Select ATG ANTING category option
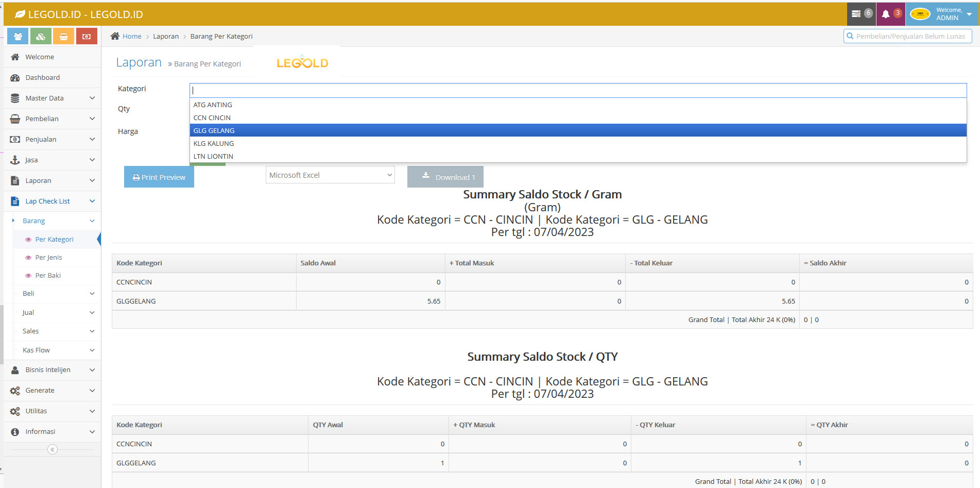Viewport: 980px width, 488px height. (213, 105)
